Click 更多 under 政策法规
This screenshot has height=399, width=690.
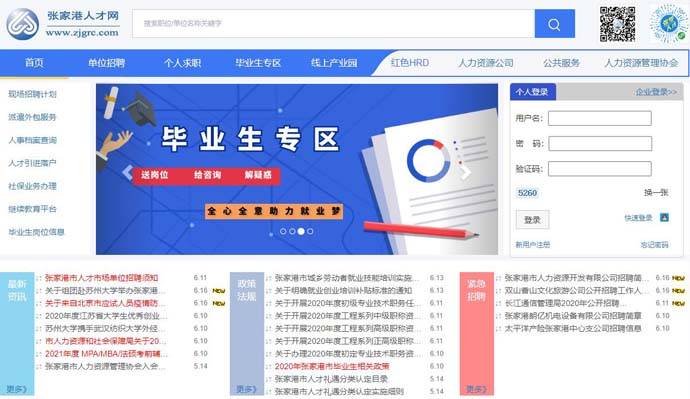[246, 389]
